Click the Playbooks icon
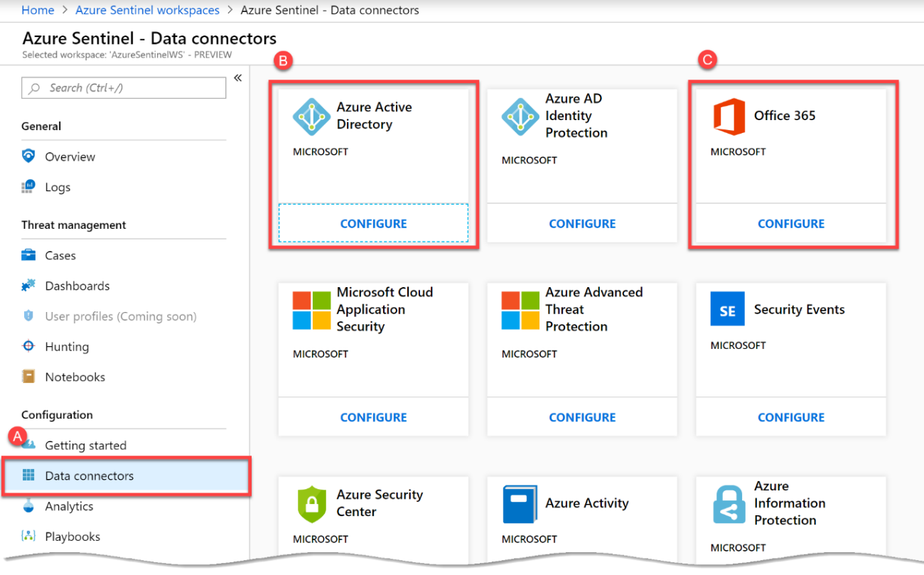Image resolution: width=924 pixels, height=575 pixels. tap(28, 537)
